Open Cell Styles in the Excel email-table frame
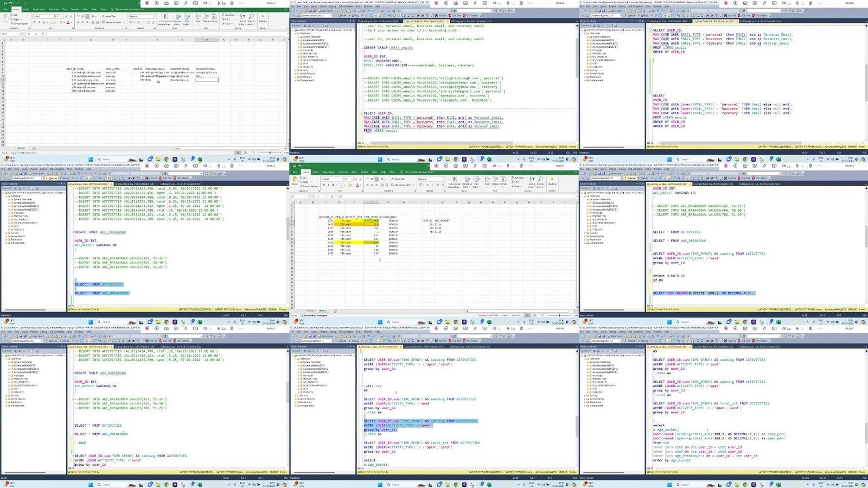The height and width of the screenshot is (488, 868). tap(187, 20)
